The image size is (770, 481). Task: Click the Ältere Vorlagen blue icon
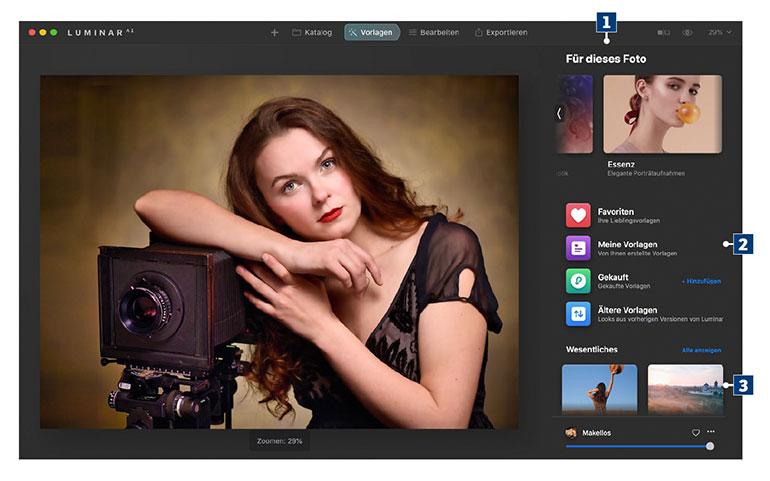[x=578, y=314]
